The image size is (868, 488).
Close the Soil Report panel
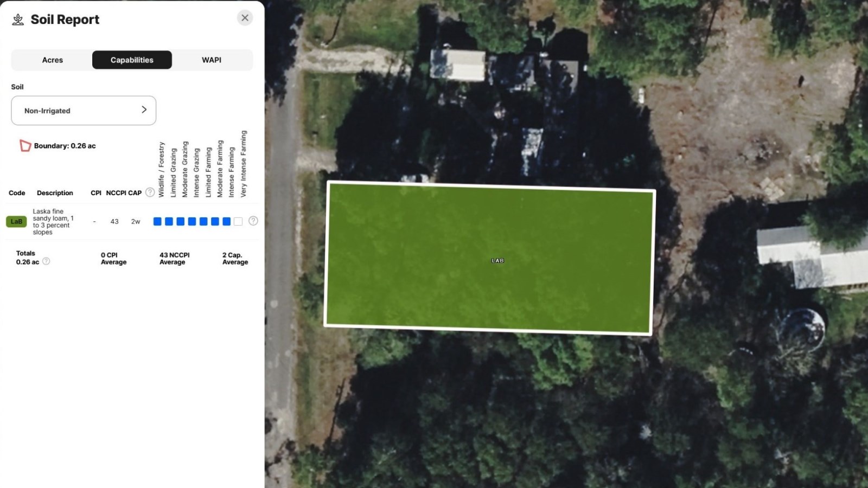[x=245, y=18]
